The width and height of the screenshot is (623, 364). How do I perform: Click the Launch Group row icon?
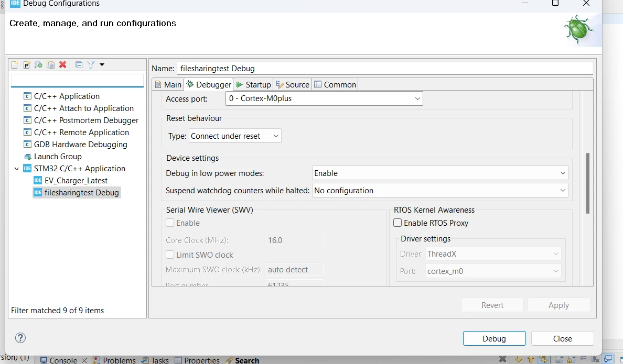pos(27,157)
